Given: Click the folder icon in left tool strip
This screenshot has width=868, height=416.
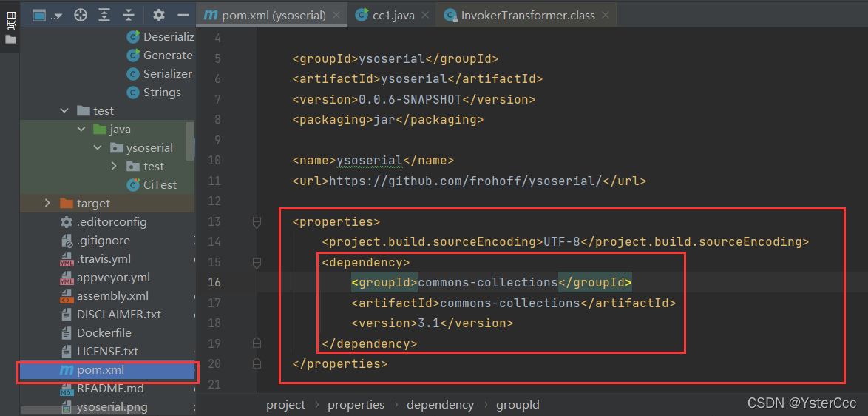Looking at the screenshot, I should 10,39.
